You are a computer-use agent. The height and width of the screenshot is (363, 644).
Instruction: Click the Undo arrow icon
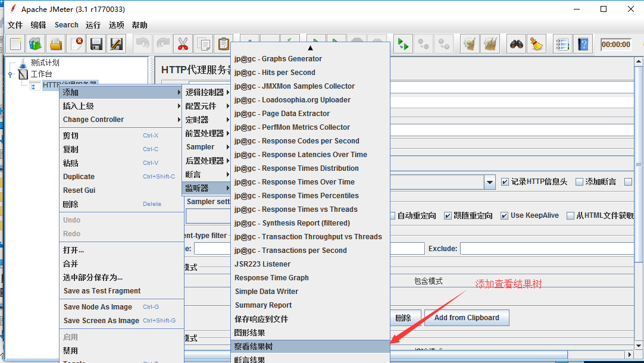(x=142, y=44)
